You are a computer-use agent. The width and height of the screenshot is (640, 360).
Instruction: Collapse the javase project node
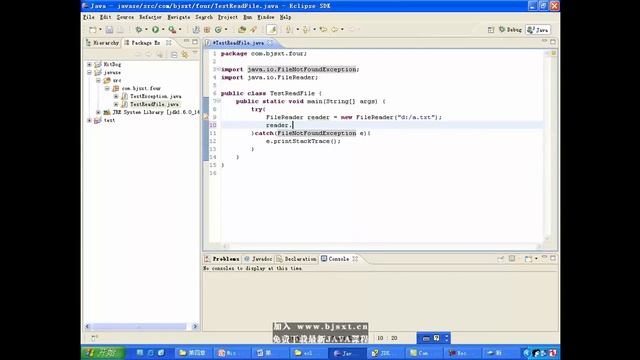pyautogui.click(x=89, y=72)
